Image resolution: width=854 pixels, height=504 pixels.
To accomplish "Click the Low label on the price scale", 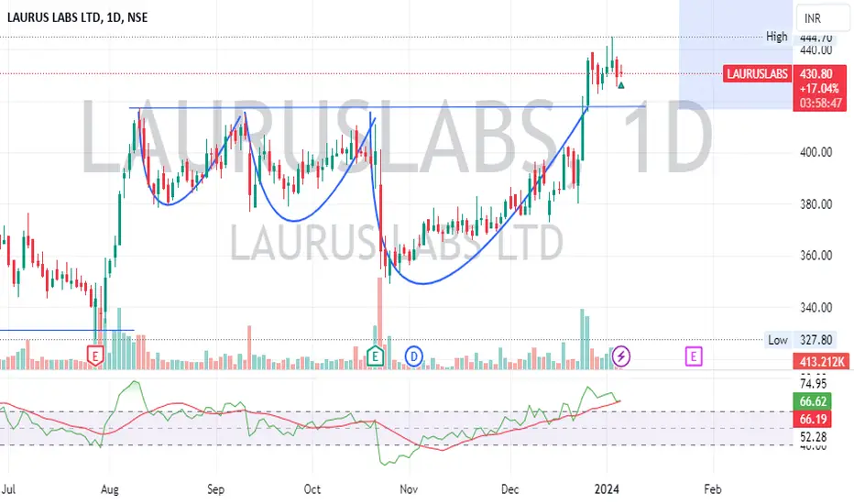I will (778, 340).
